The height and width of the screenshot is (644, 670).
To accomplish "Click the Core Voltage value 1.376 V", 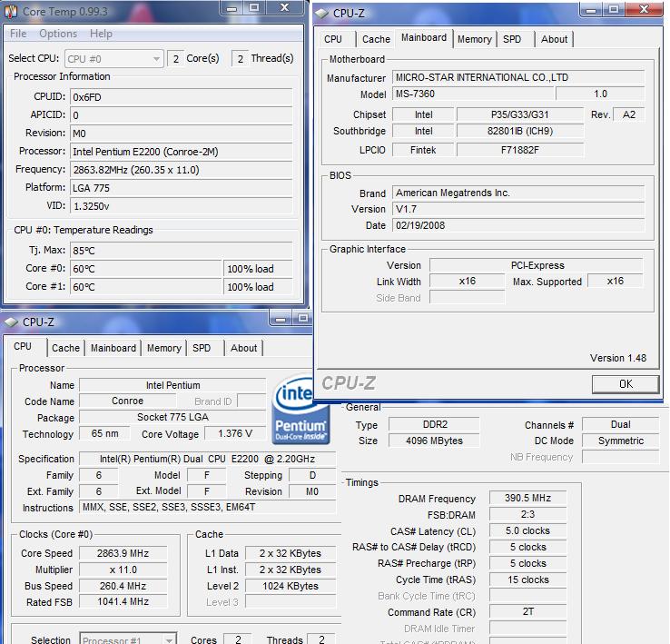I will click(x=235, y=433).
